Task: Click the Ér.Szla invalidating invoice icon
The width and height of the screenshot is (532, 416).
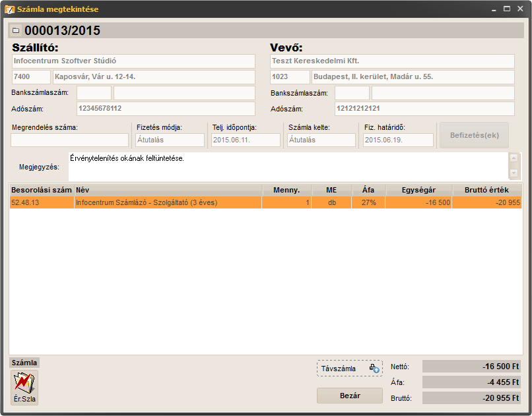Action: point(24,387)
